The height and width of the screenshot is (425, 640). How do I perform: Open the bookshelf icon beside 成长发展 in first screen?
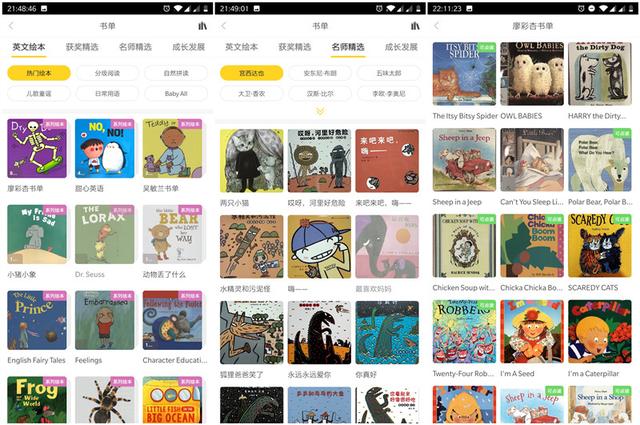(x=202, y=26)
